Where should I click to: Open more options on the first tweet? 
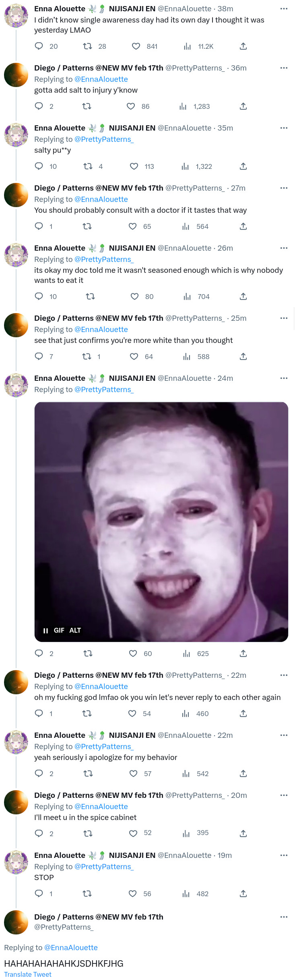point(284,9)
